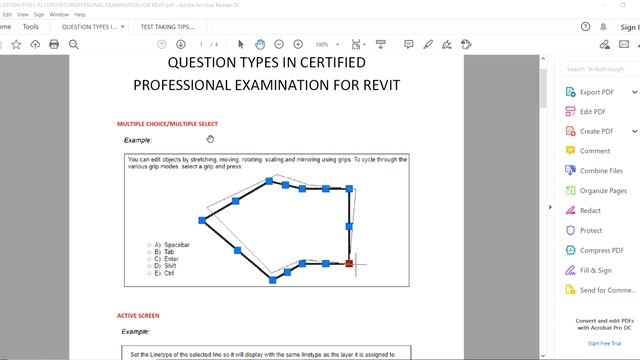The width and height of the screenshot is (640, 360).
Task: Switch to the Tools tab
Action: pos(31,27)
